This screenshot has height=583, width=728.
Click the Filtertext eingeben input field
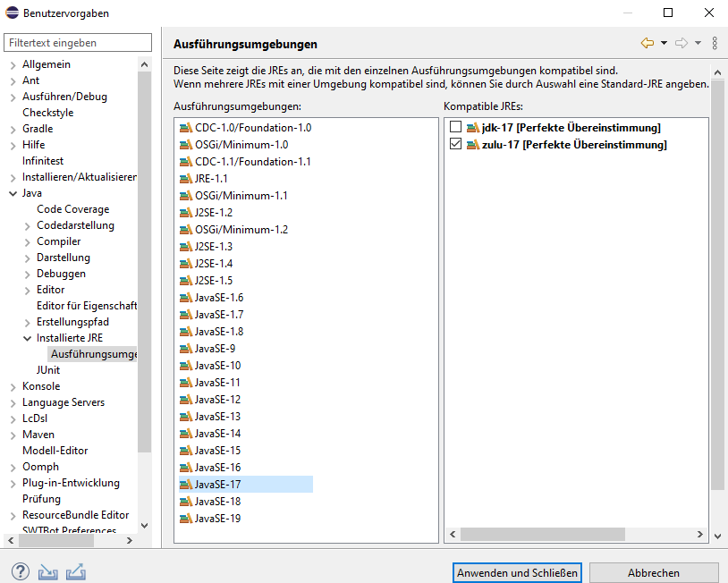point(78,43)
